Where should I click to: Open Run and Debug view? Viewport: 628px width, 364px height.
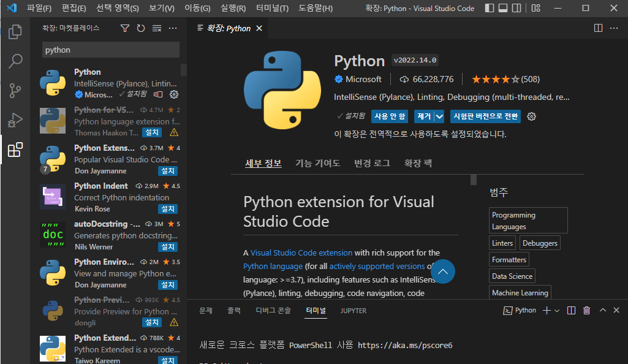coord(15,120)
